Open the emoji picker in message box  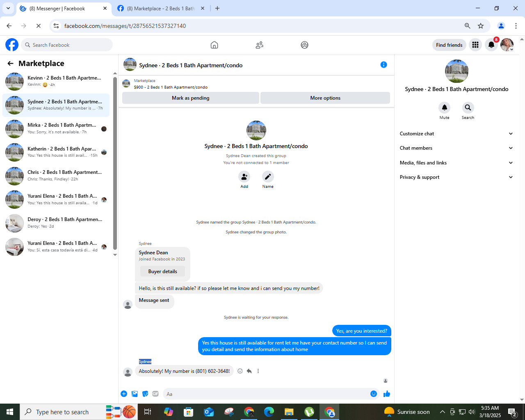point(374,394)
